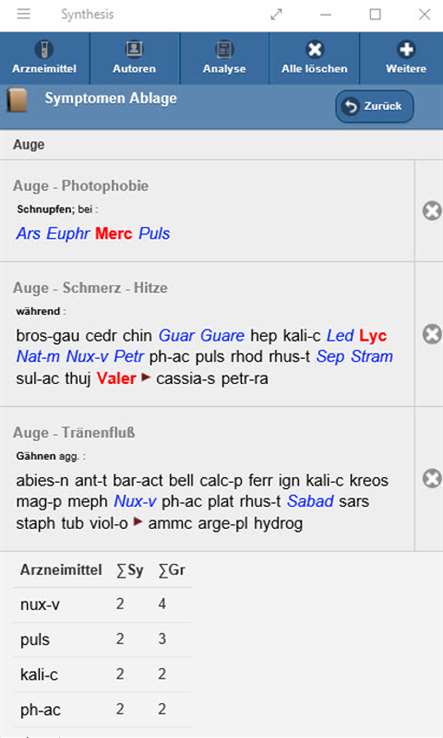Open Arzneimittel toolbar item

pyautogui.click(x=44, y=58)
